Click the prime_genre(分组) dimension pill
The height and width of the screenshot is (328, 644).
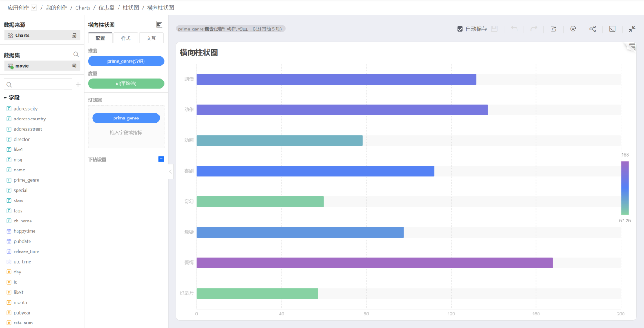[x=126, y=61]
